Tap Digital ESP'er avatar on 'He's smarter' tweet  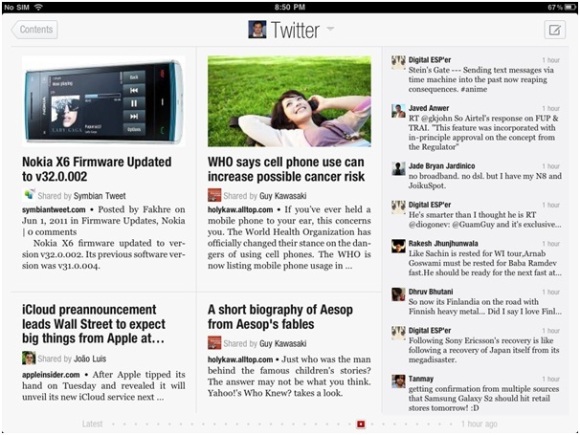click(398, 208)
